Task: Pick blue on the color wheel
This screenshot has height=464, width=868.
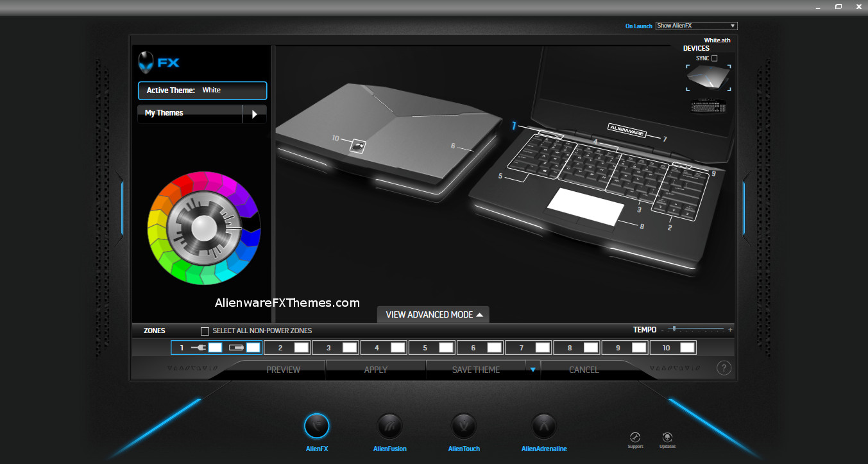Action: 251,238
